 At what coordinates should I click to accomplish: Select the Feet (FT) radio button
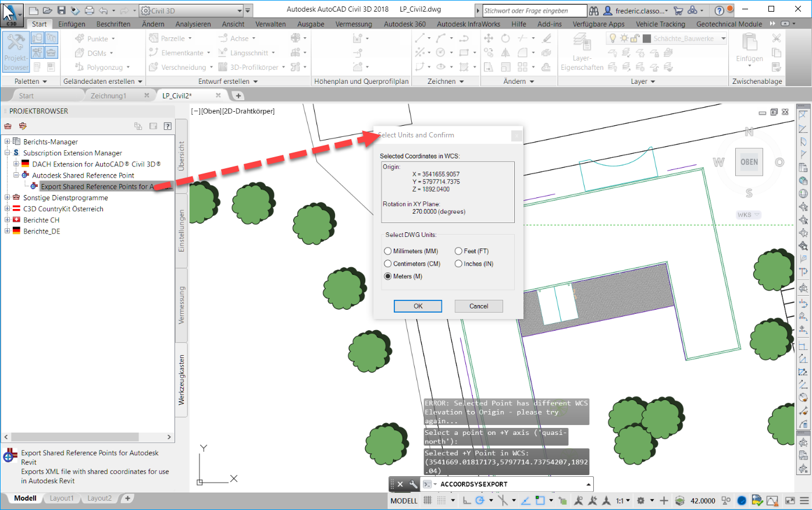click(x=459, y=251)
